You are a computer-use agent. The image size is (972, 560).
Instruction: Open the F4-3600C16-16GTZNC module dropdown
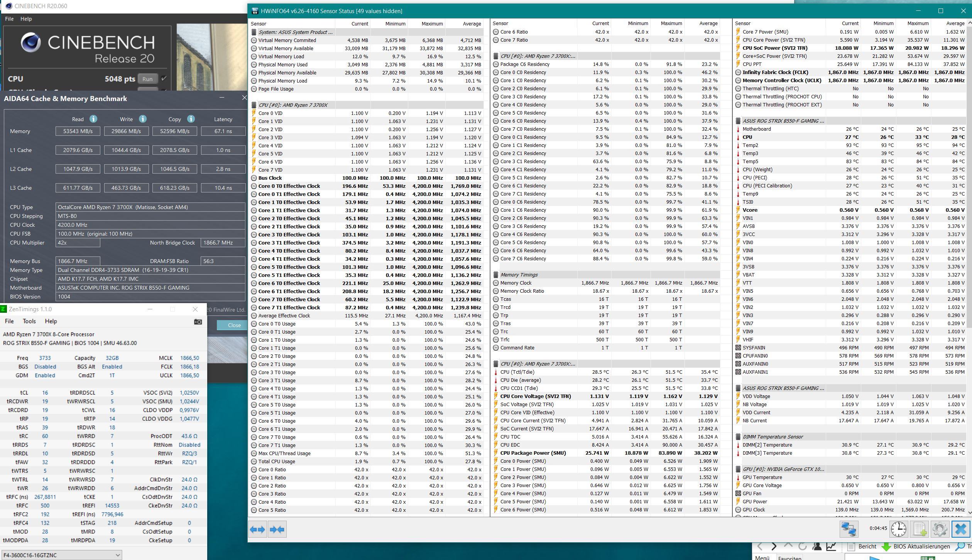[x=62, y=555]
